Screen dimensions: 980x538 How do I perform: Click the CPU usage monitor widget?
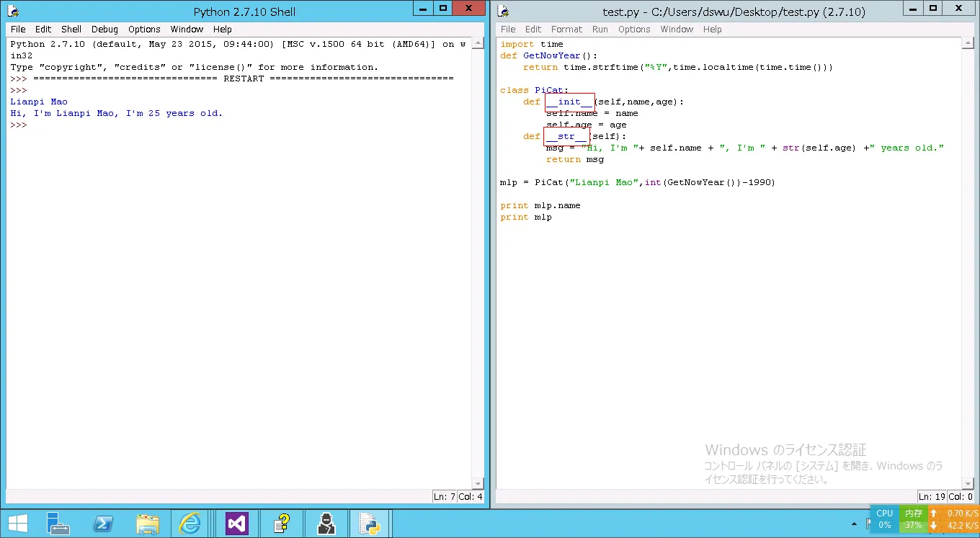[884, 519]
